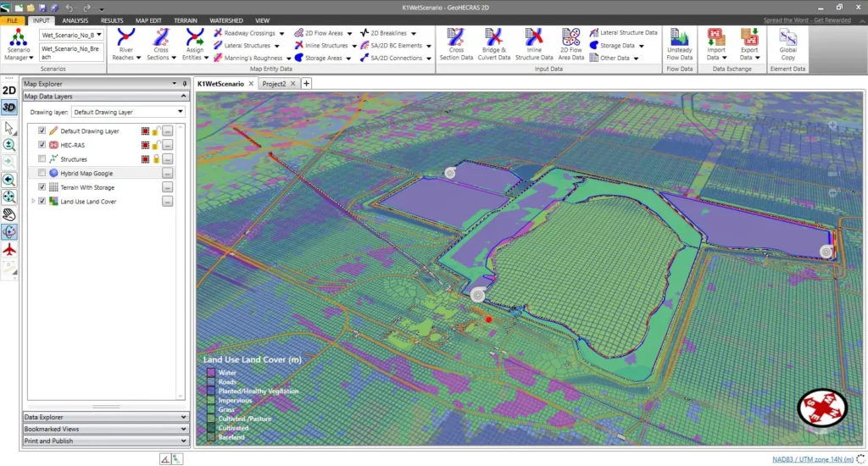This screenshot has height=466, width=868.
Task: Activate the red airplane fly-through tool
Action: pyautogui.click(x=9, y=250)
